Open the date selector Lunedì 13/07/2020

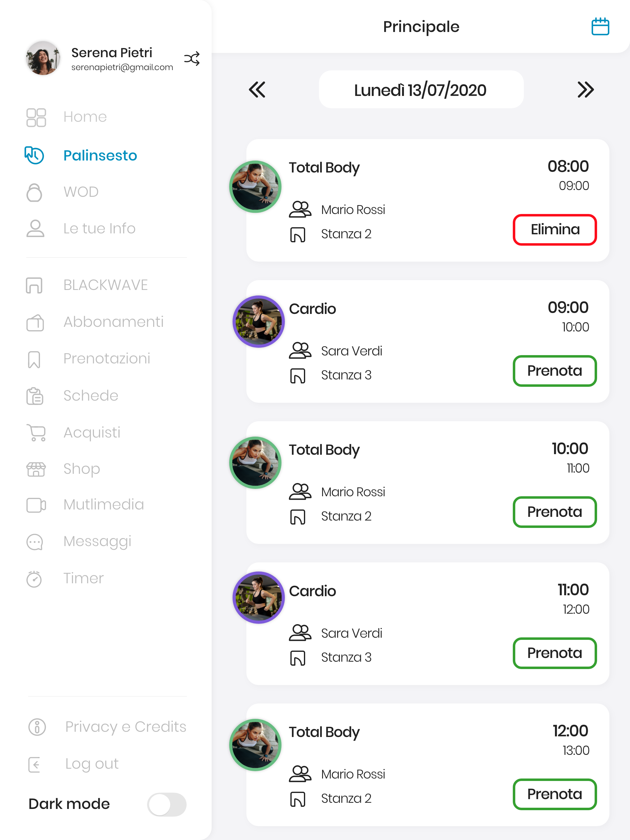coord(421,89)
